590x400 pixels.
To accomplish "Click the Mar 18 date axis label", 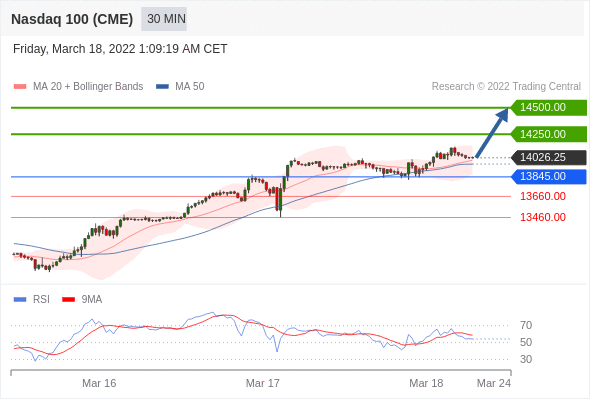I will (x=426, y=383).
